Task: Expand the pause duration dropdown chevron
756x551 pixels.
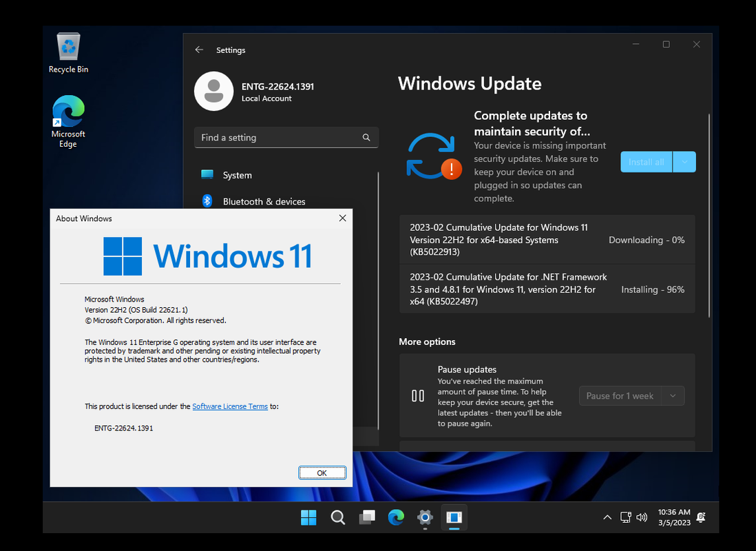Action: point(673,396)
